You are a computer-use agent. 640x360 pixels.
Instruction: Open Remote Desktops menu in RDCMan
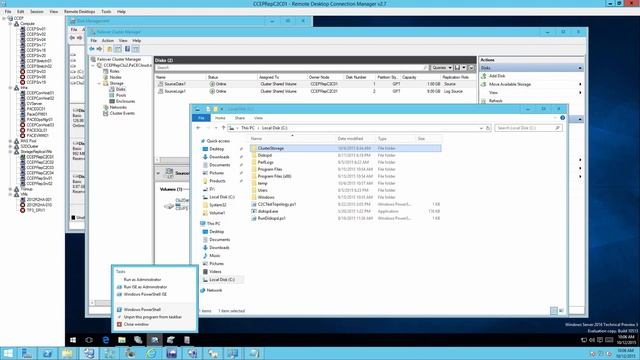[80, 12]
